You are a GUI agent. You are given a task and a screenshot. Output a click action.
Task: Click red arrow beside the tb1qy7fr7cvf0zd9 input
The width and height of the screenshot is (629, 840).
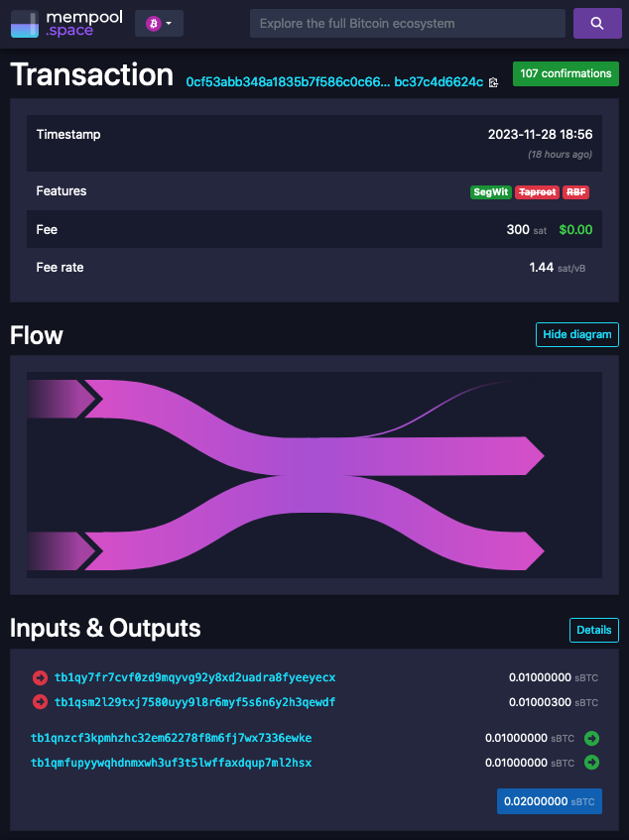(x=41, y=677)
